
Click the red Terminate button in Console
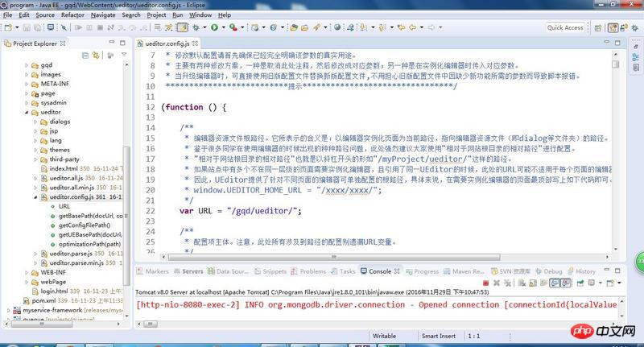pyautogui.click(x=486, y=283)
